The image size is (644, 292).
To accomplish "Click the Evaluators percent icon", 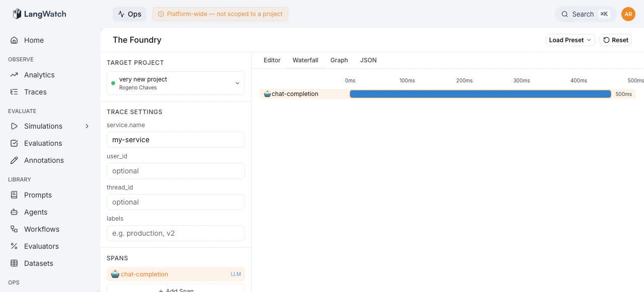I will 14,246.
